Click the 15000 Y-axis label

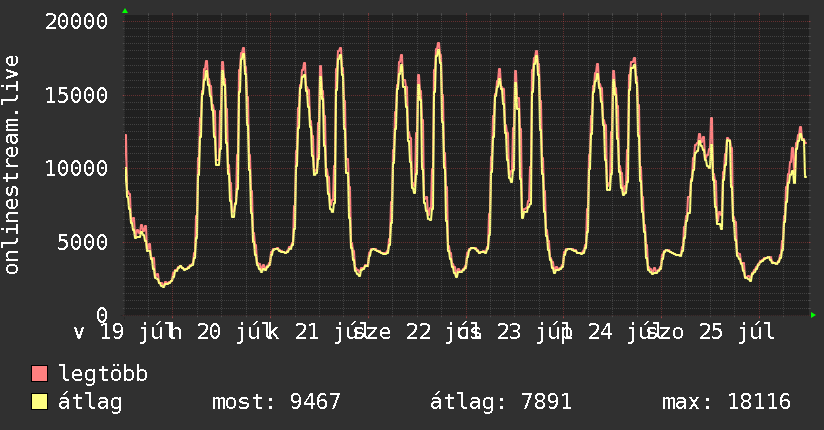tap(76, 95)
